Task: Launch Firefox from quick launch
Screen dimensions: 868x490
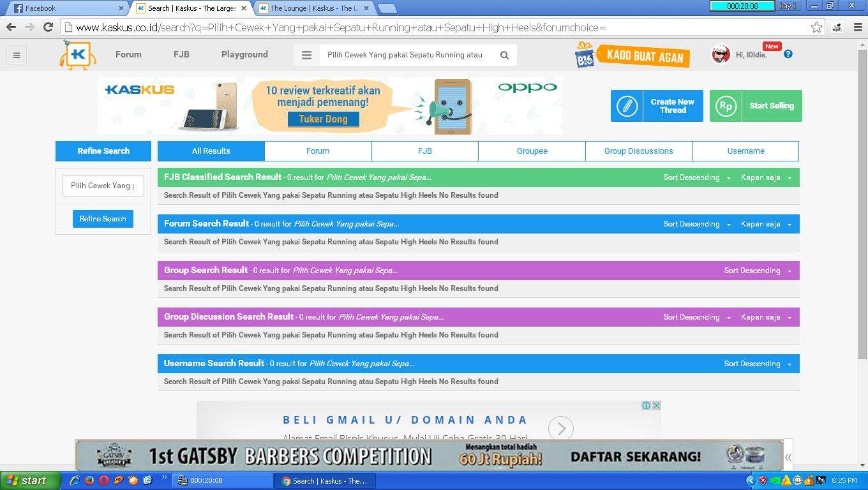Action: (89, 480)
